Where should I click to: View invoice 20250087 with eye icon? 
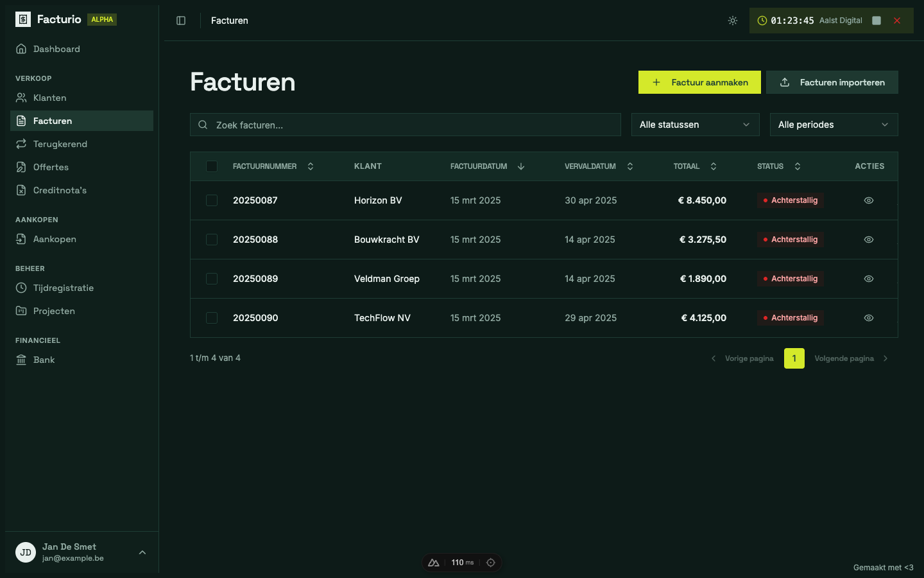(869, 200)
